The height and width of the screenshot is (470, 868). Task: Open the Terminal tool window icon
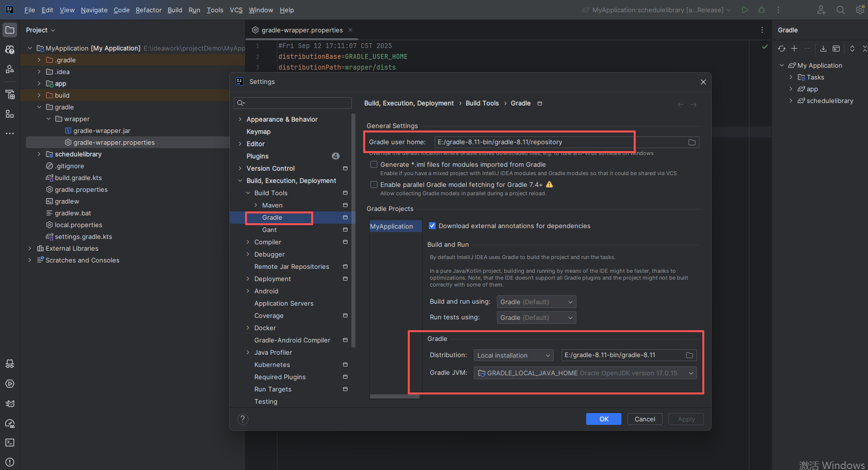click(x=10, y=443)
